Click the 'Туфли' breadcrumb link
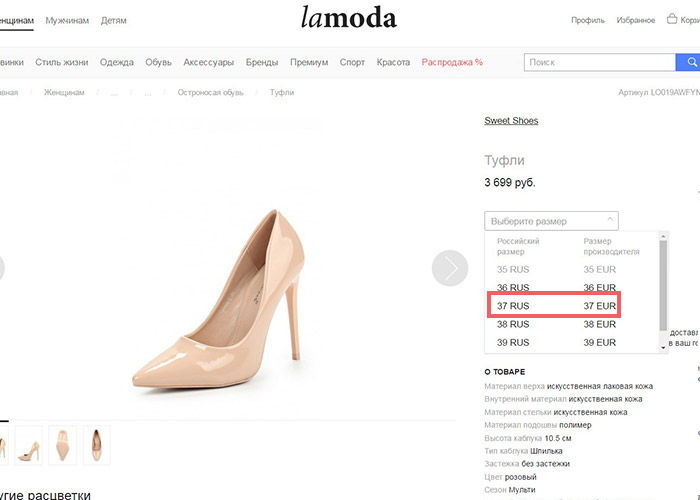 coord(281,93)
